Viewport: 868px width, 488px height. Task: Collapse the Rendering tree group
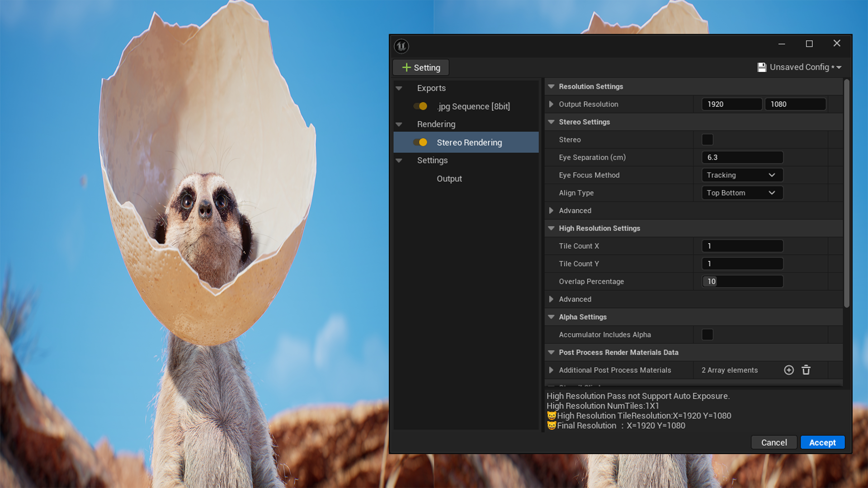399,124
